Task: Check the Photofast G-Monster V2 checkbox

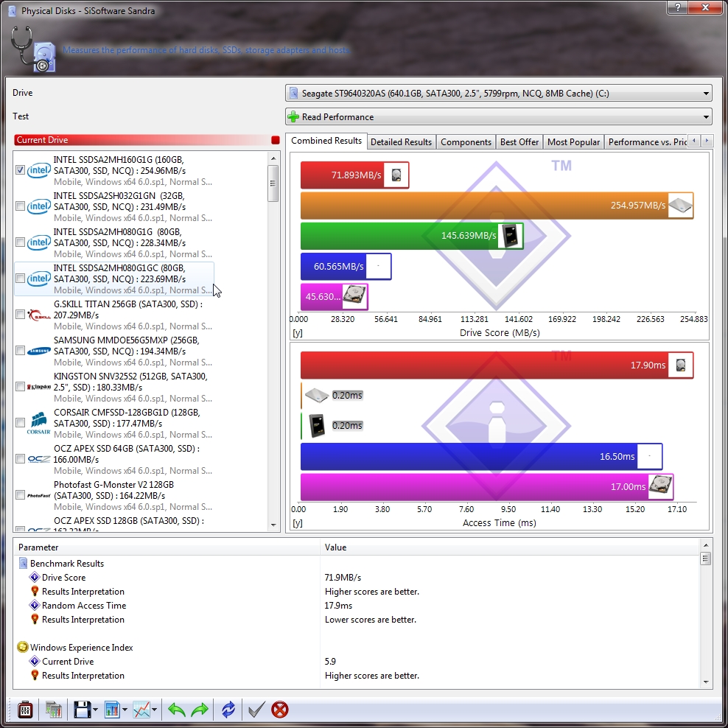Action: (20, 495)
